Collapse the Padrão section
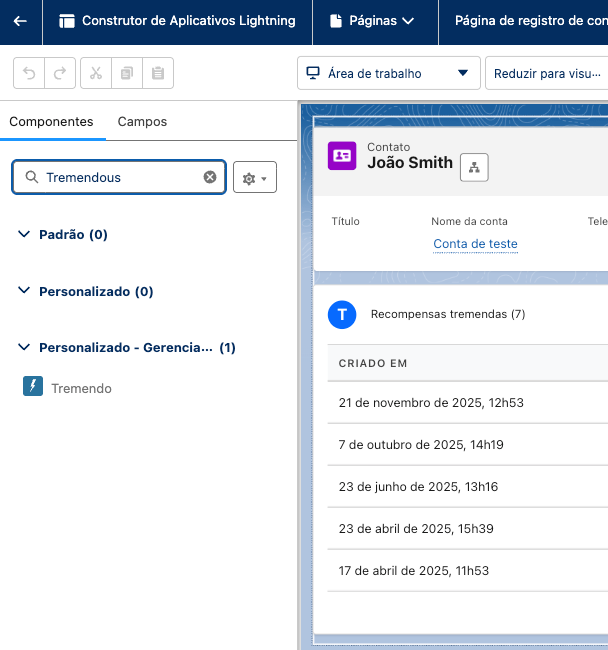608x650 pixels. click(x=25, y=234)
